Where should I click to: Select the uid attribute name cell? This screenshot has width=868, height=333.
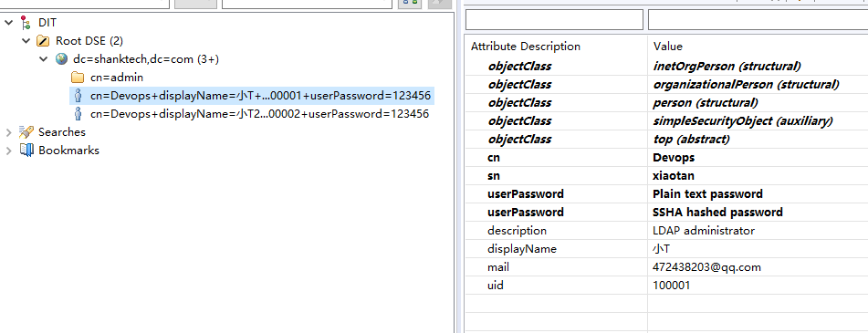[x=496, y=286]
